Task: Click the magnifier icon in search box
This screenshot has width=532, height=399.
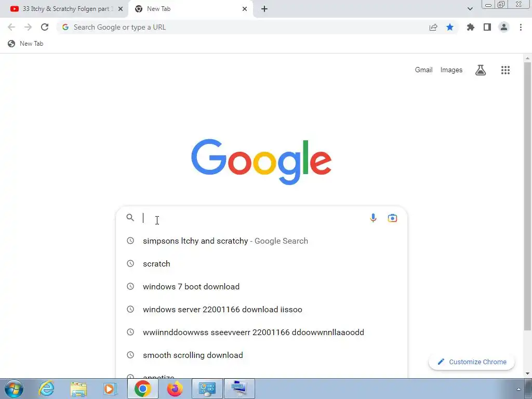Action: click(x=130, y=218)
